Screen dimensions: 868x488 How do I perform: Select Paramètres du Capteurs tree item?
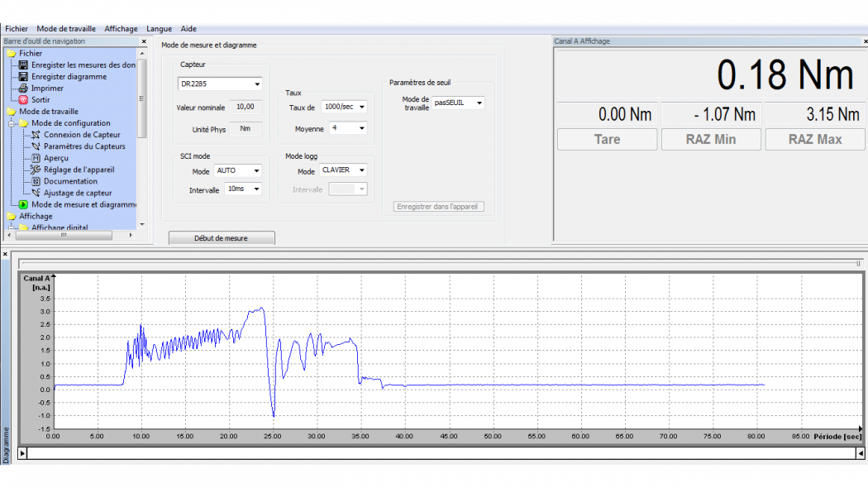pos(84,146)
